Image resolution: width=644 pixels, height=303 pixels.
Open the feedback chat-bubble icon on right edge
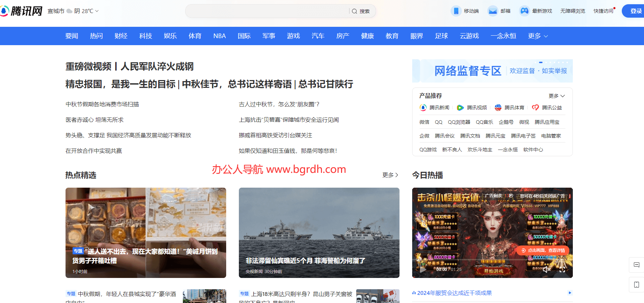click(636, 265)
